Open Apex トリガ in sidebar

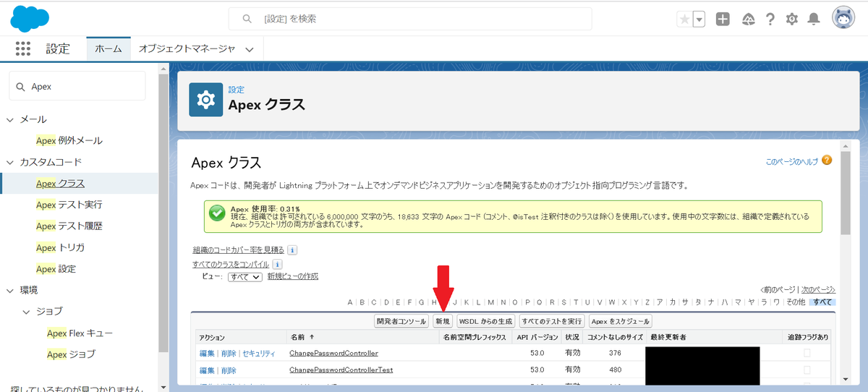tap(60, 247)
